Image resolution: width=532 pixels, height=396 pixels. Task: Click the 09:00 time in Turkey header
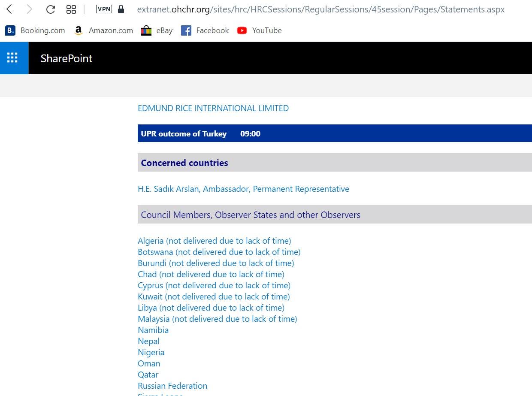tap(250, 134)
